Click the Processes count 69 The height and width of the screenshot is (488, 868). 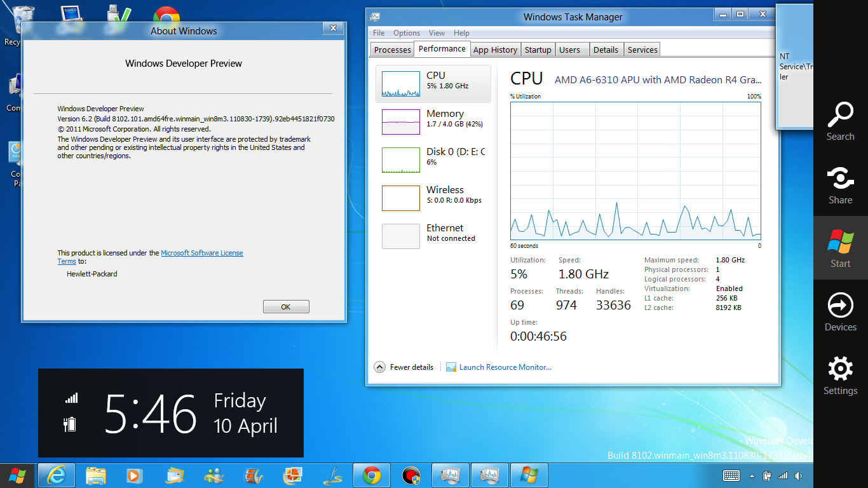tap(517, 305)
